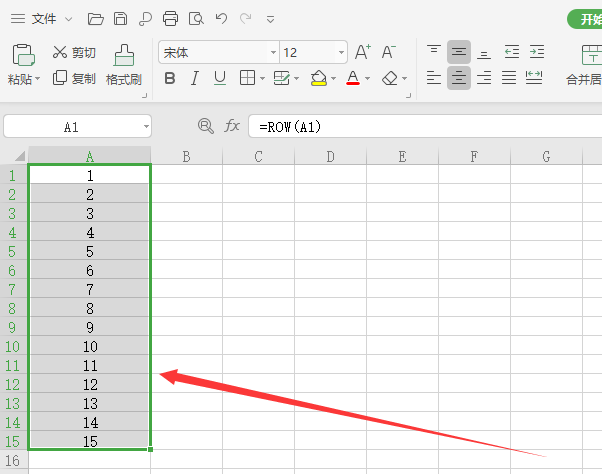
Task: Save the workbook with the disk icon
Action: [x=121, y=18]
